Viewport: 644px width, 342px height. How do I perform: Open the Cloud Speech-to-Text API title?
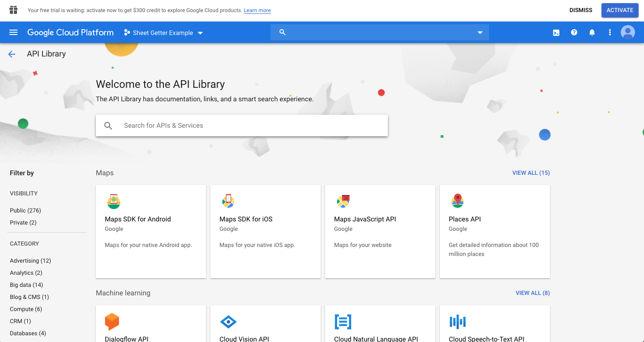pyautogui.click(x=486, y=339)
